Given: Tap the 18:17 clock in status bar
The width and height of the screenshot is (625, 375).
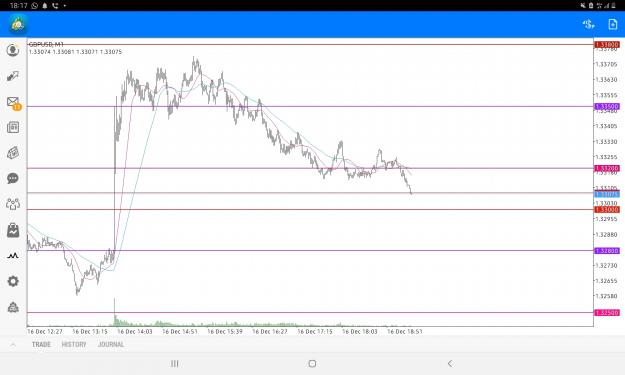Looking at the screenshot, I should pyautogui.click(x=19, y=6).
